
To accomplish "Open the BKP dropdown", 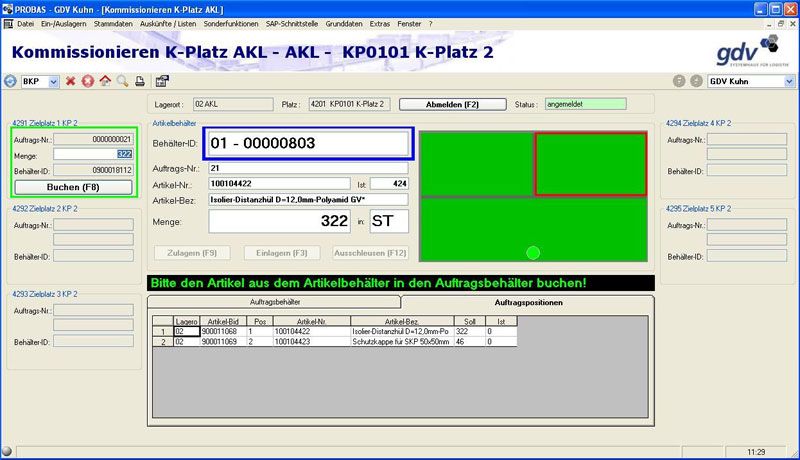I will point(53,82).
